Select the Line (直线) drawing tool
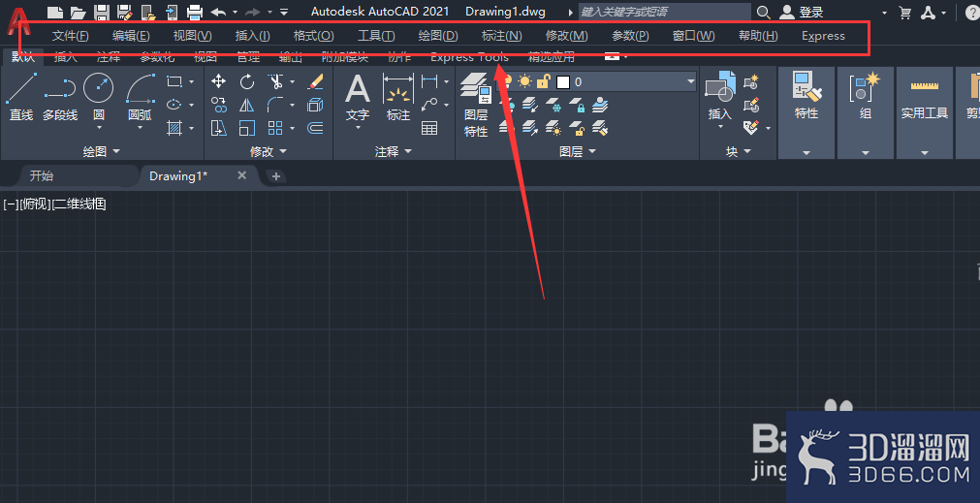The image size is (980, 503). 20,97
